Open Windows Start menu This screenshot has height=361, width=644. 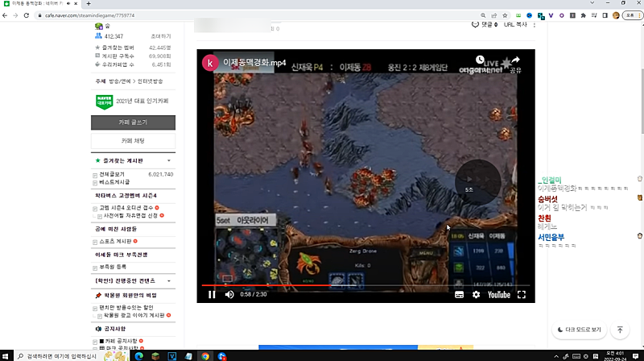(6, 356)
